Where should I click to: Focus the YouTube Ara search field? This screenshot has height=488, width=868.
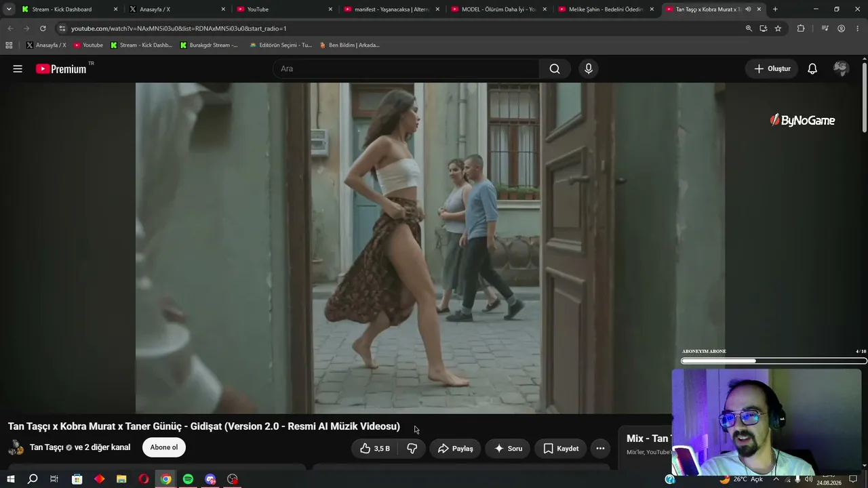click(406, 68)
